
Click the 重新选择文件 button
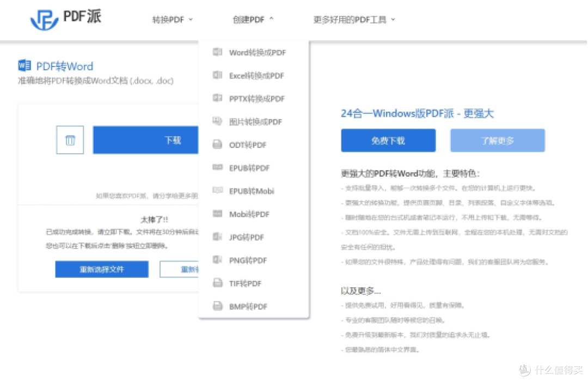pos(102,269)
